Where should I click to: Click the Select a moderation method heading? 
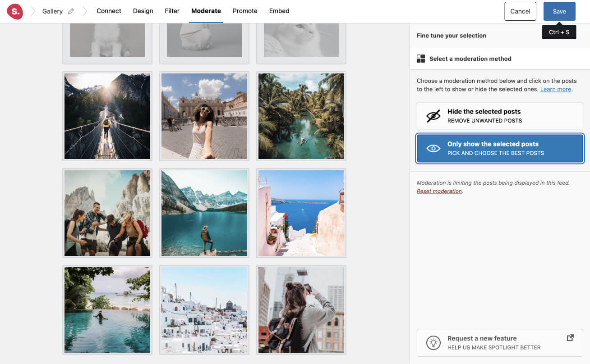[x=470, y=59]
